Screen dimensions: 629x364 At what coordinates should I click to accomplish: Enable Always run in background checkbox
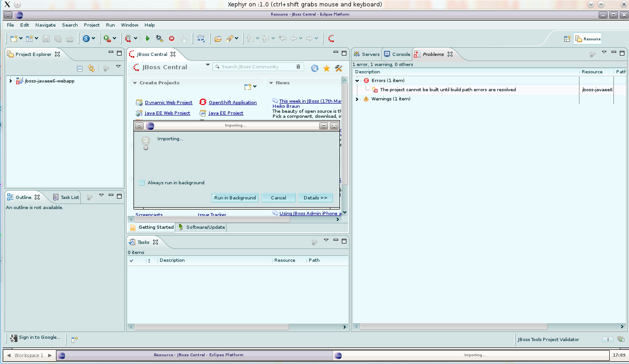click(142, 183)
